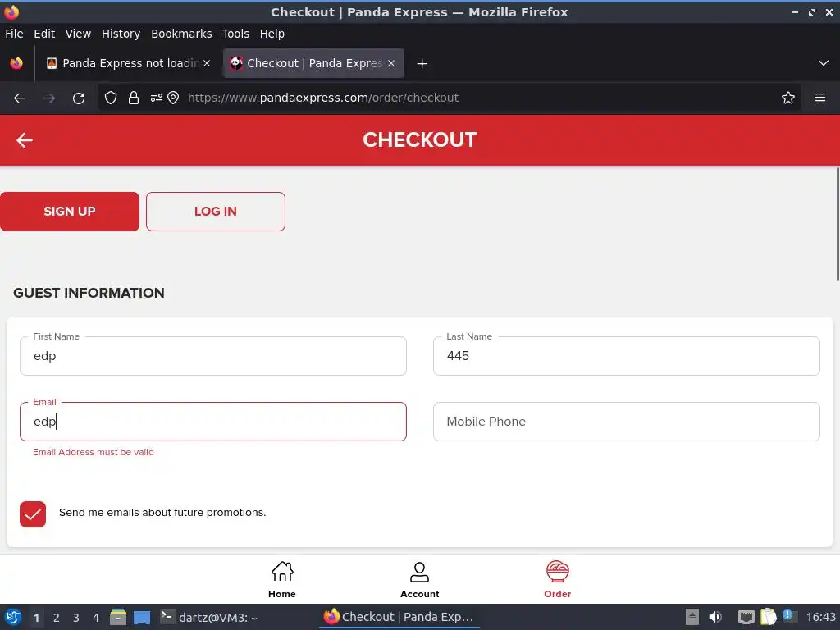Open the volume control in the system tray
Viewport: 840px width, 630px height.
tap(715, 617)
